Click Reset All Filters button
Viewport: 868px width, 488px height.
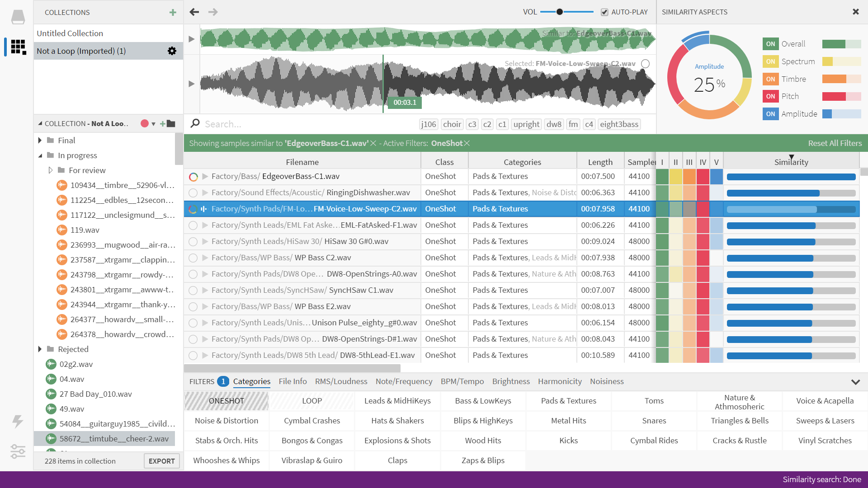834,142
